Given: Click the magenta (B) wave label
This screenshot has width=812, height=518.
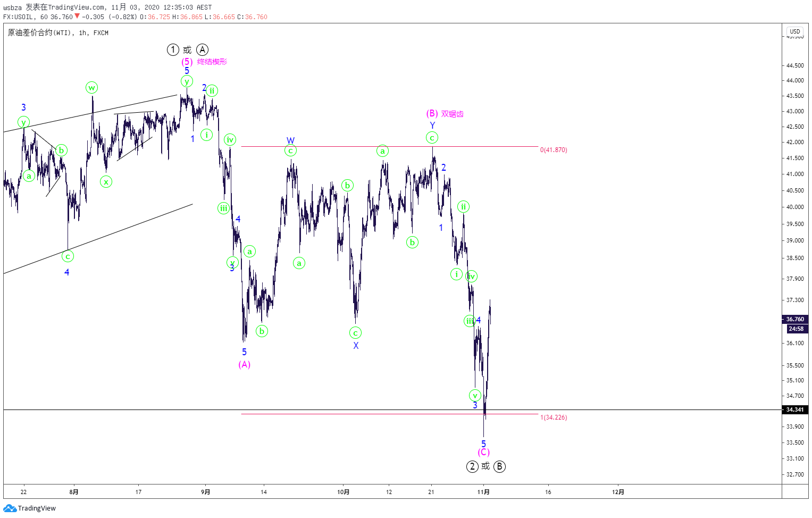Looking at the screenshot, I should coord(432,113).
